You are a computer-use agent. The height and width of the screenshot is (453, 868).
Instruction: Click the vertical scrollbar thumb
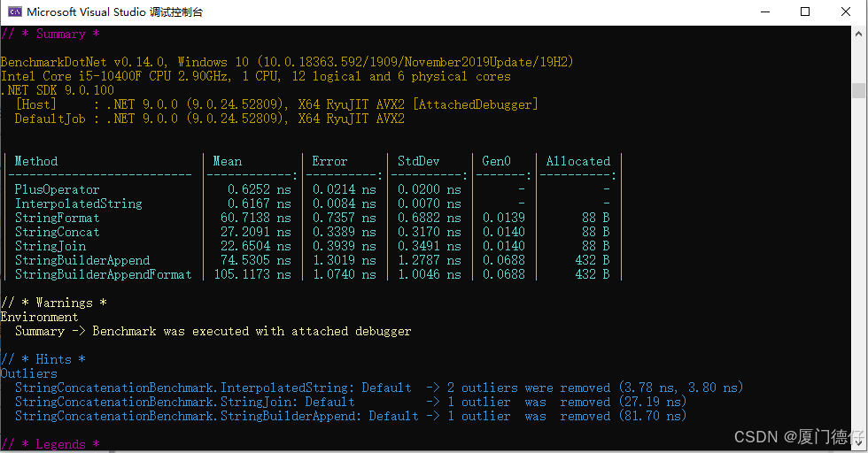(858, 90)
